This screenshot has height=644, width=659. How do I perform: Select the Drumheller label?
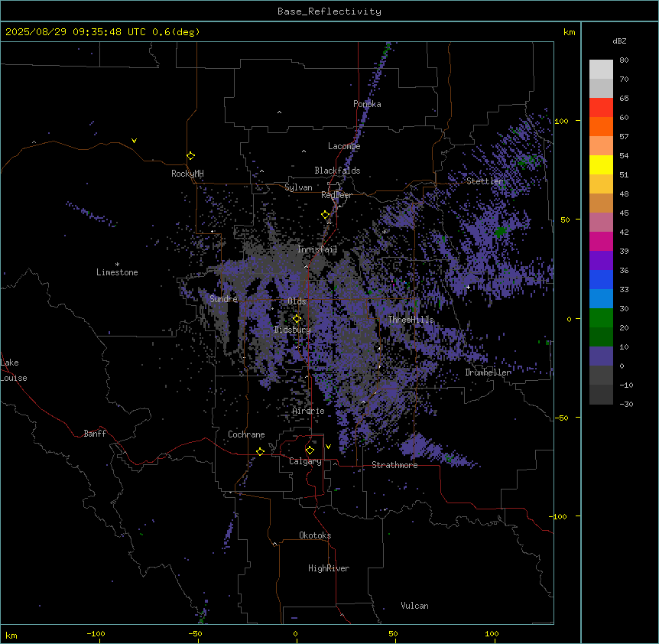(x=488, y=372)
